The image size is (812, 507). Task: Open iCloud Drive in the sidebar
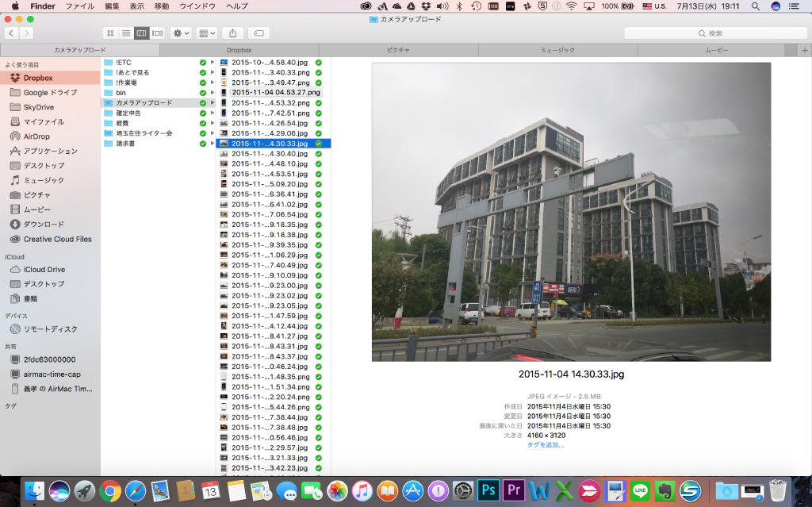tap(50, 270)
